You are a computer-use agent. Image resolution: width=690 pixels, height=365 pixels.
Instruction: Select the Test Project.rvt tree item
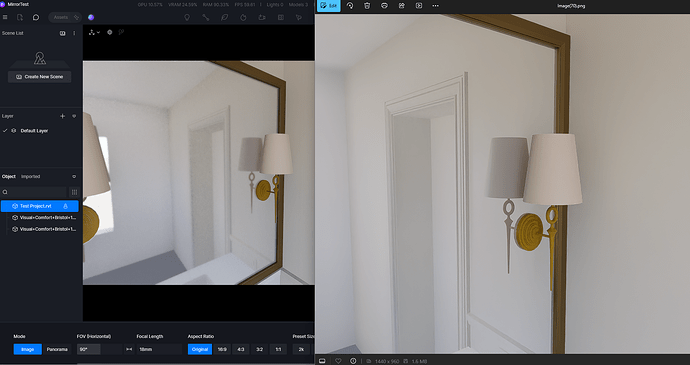tap(40, 206)
